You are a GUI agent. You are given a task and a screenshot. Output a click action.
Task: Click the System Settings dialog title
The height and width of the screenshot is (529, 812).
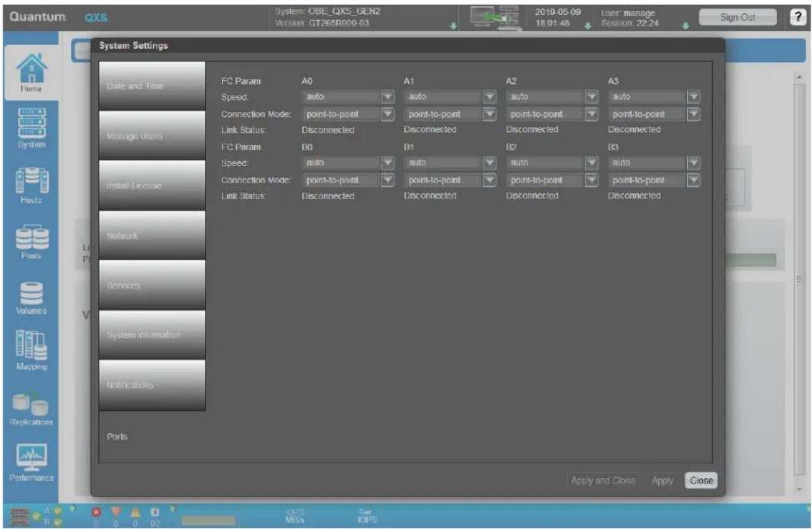pyautogui.click(x=133, y=46)
